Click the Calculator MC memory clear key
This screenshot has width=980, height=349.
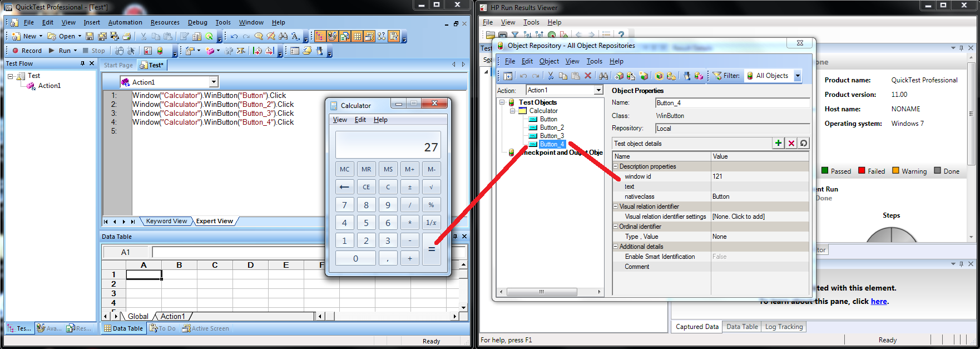pyautogui.click(x=344, y=169)
